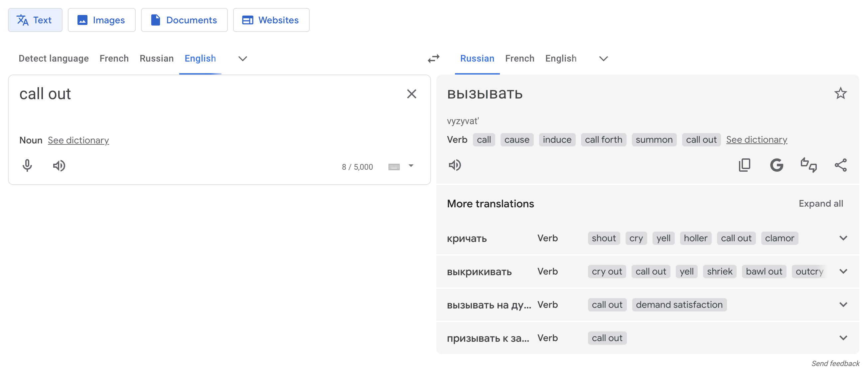Expand the кричать translation row
Viewport: 868px width, 378px height.
pos(843,238)
